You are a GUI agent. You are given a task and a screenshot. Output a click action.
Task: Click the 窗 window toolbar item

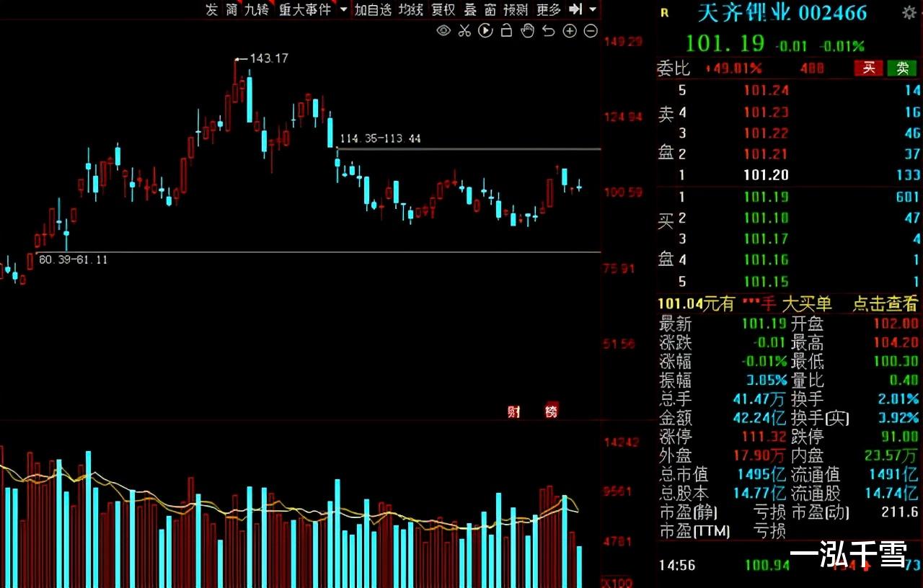coord(490,9)
